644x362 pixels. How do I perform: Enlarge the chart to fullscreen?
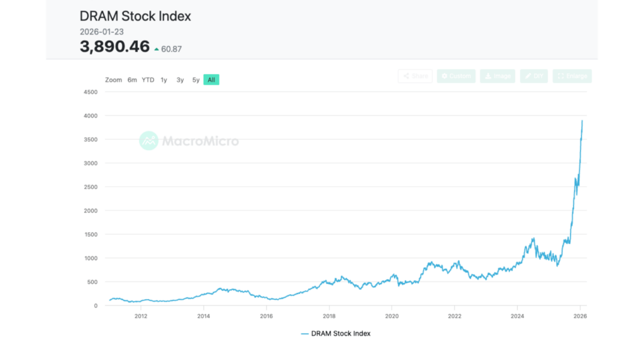click(572, 76)
